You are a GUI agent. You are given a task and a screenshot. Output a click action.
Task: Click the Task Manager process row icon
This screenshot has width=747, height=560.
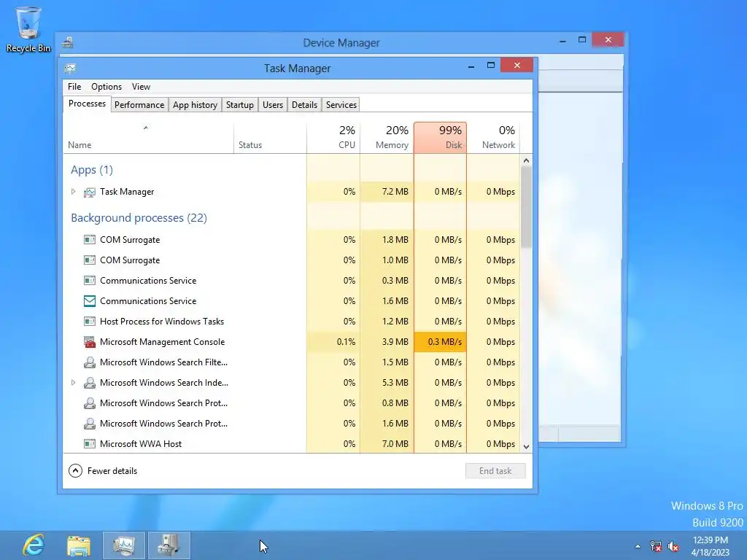[x=90, y=192]
